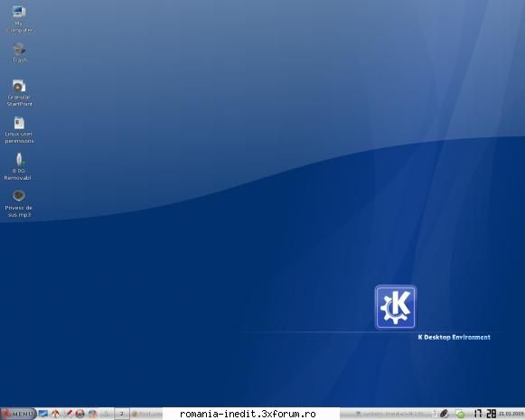Open the MENU start button in the panel
Viewport: 525px width, 420px height.
coord(18,414)
